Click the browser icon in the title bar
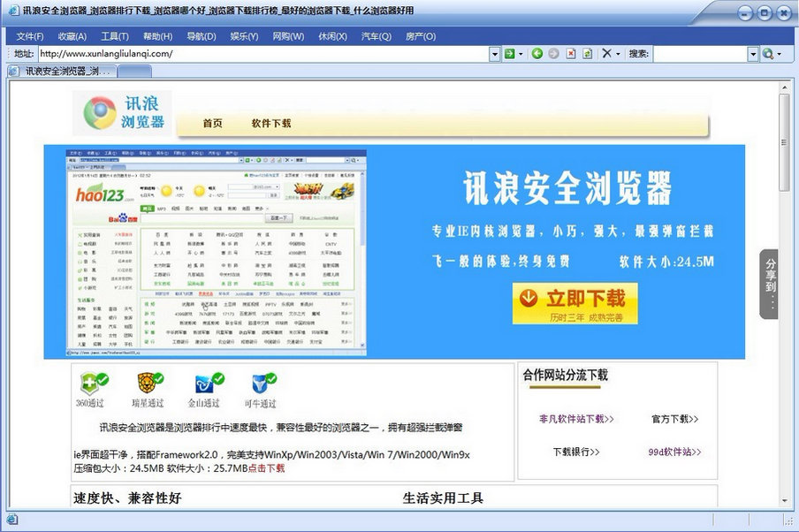Viewport: 799px width, 532px height. [x=14, y=11]
